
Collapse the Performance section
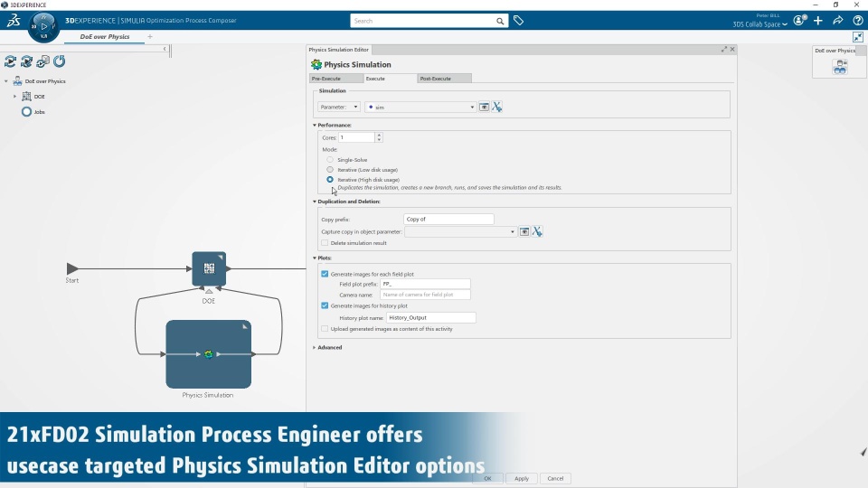pos(315,125)
